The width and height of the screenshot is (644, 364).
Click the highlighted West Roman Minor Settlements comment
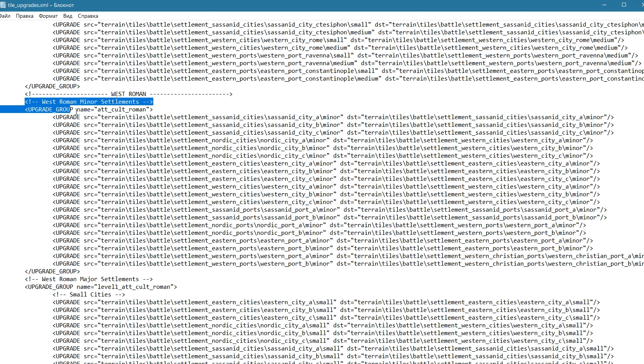coord(89,102)
